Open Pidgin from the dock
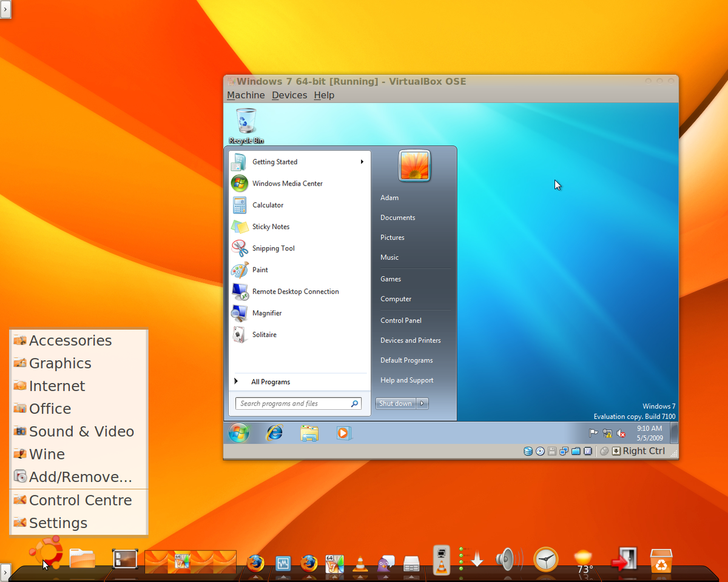The width and height of the screenshot is (728, 582). click(x=385, y=563)
